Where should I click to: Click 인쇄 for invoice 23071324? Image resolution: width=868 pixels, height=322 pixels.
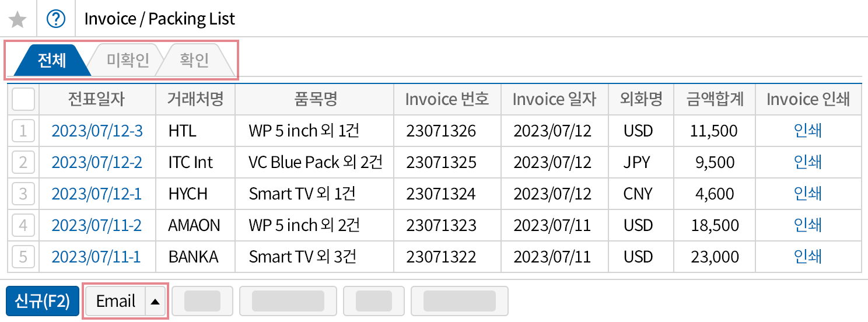(x=807, y=194)
